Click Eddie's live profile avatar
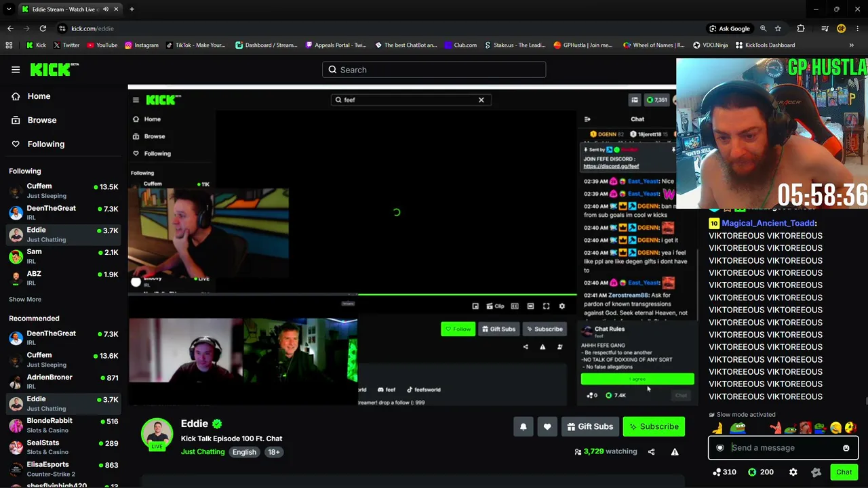 pyautogui.click(x=157, y=434)
